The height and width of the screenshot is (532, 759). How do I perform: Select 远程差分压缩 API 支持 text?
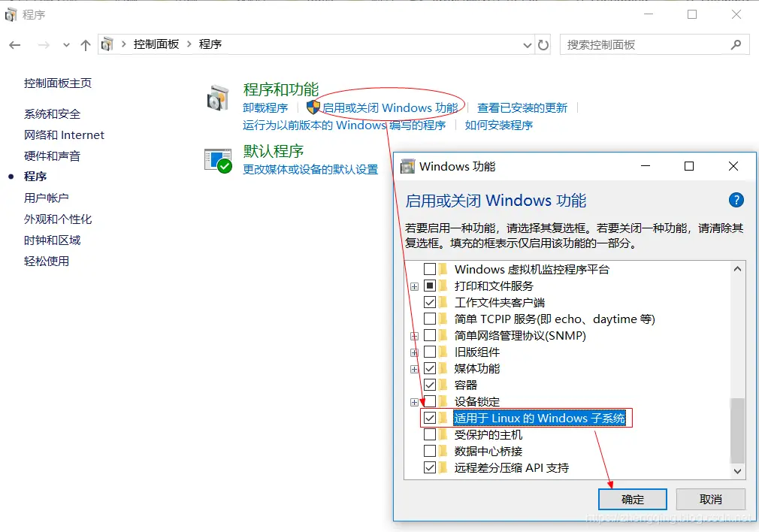pyautogui.click(x=512, y=468)
